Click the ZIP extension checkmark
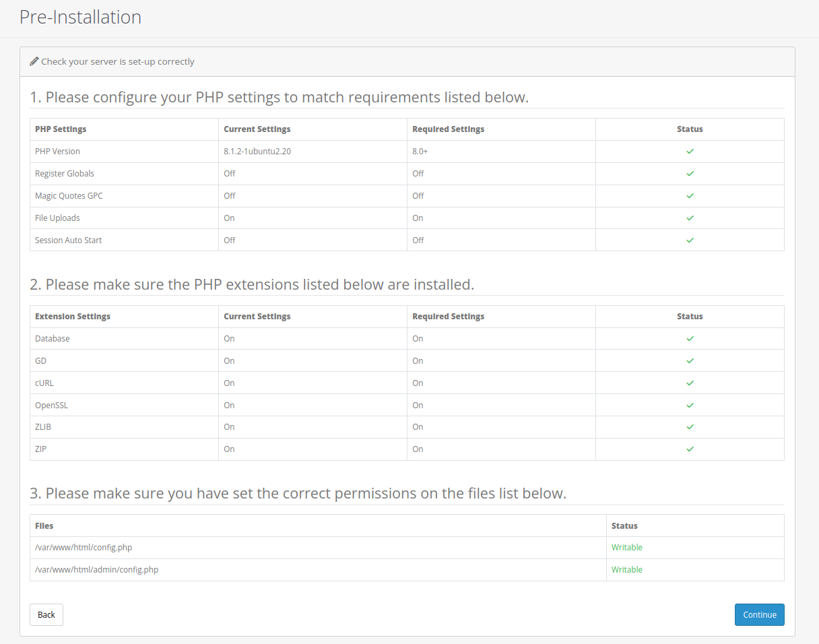 690,449
